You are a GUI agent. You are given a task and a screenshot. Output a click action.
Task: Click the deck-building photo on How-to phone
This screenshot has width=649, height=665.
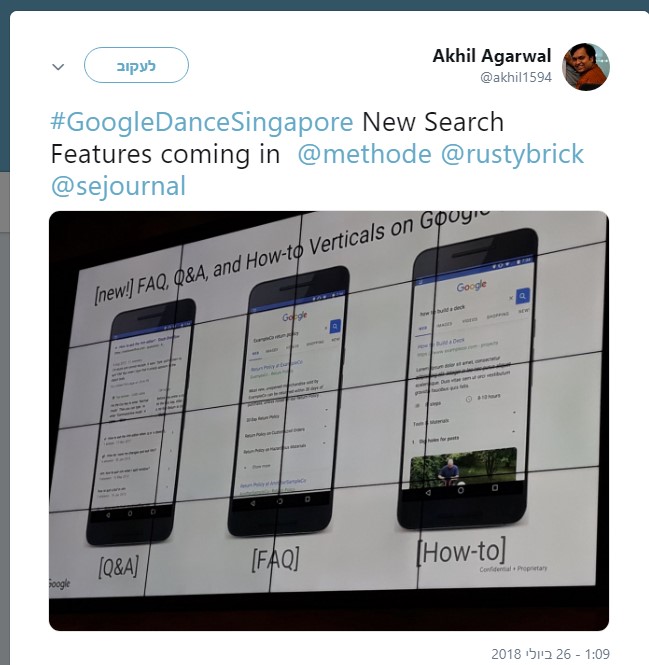tap(463, 465)
